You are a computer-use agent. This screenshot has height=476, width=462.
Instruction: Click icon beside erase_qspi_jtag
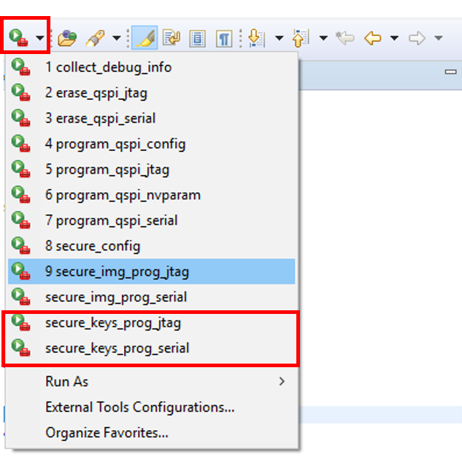(x=20, y=92)
